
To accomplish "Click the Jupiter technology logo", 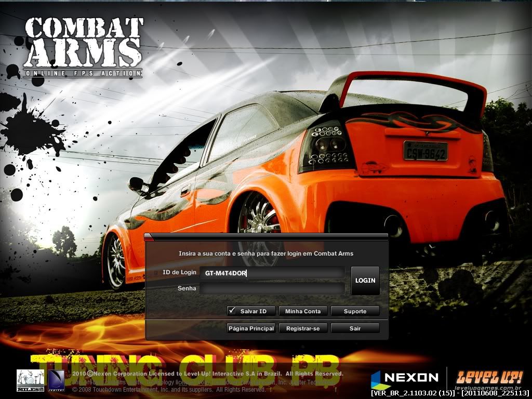I will point(55,380).
